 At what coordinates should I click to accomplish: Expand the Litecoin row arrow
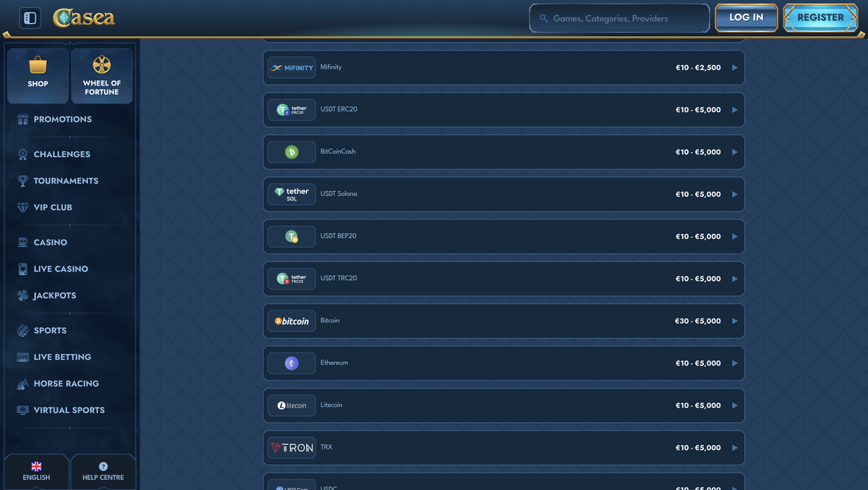735,405
